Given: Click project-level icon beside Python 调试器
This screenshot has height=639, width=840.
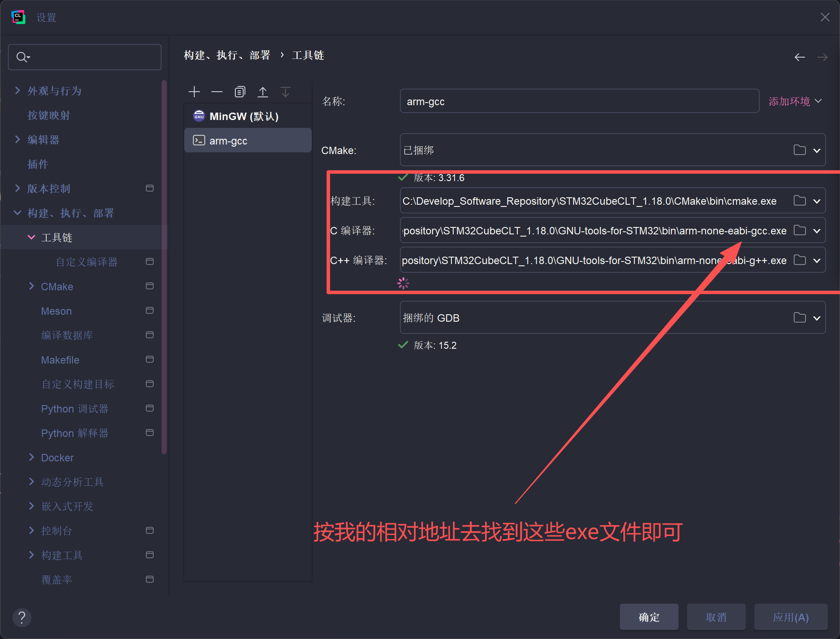Looking at the screenshot, I should 150,408.
